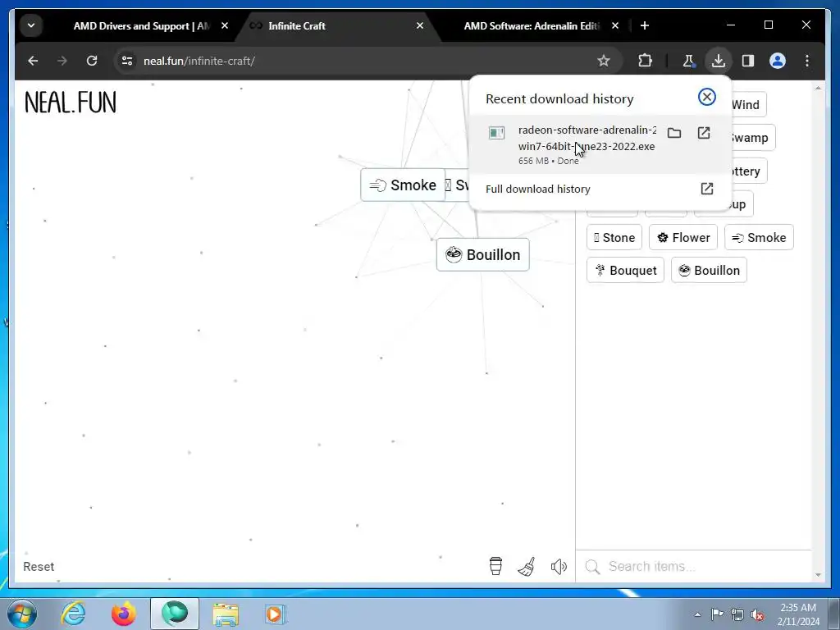840x630 pixels.
Task: Open the network tray icon
Action: 737,614
